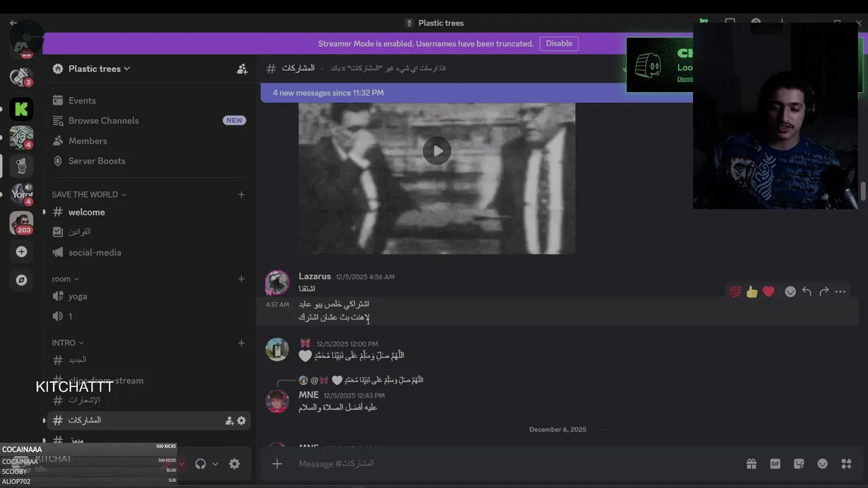Add the heart reaction to message
This screenshot has width=868, height=488.
pos(768,291)
